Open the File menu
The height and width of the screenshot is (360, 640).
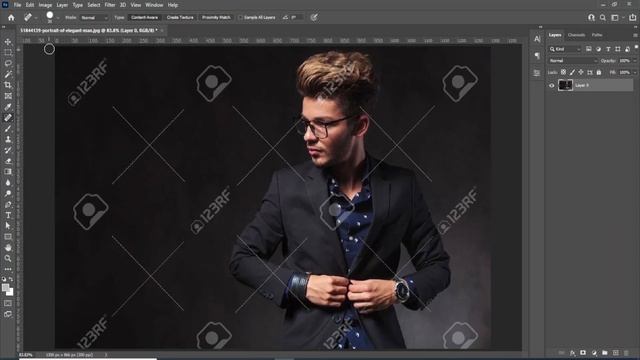(17, 5)
